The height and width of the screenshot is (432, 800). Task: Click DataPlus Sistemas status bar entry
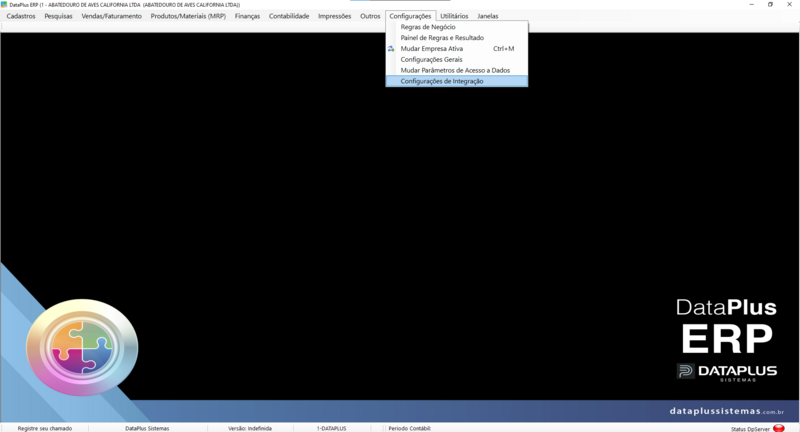pyautogui.click(x=147, y=428)
